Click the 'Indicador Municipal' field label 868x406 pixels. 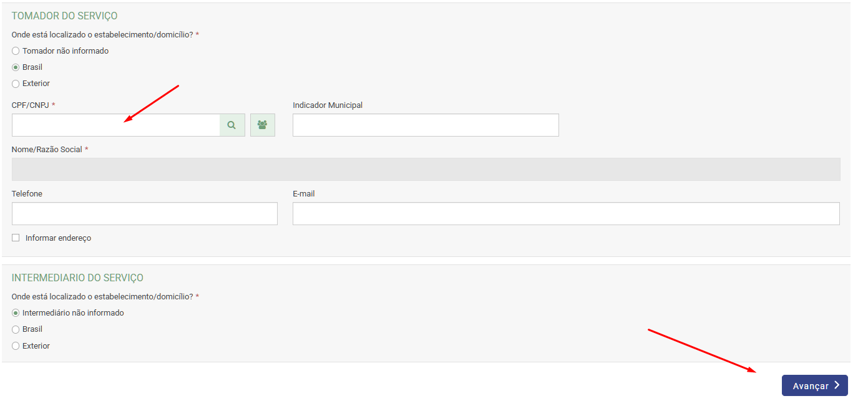328,105
